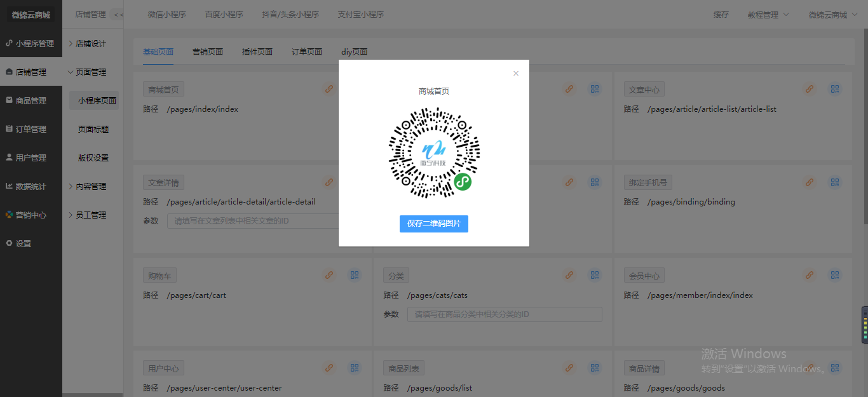The height and width of the screenshot is (397, 868).
Task: Show QR code for 用户中心 card
Action: (x=355, y=368)
